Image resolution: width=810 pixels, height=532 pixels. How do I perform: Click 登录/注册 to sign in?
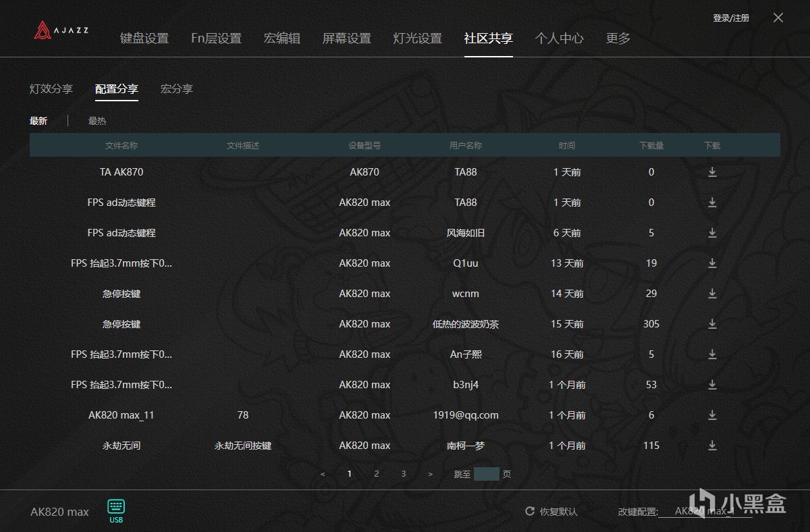pos(731,18)
